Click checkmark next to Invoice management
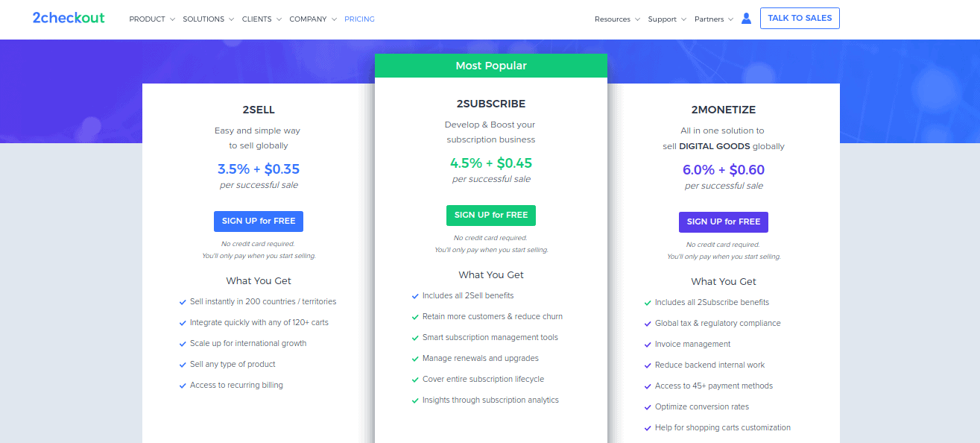Image resolution: width=980 pixels, height=443 pixels. [648, 345]
